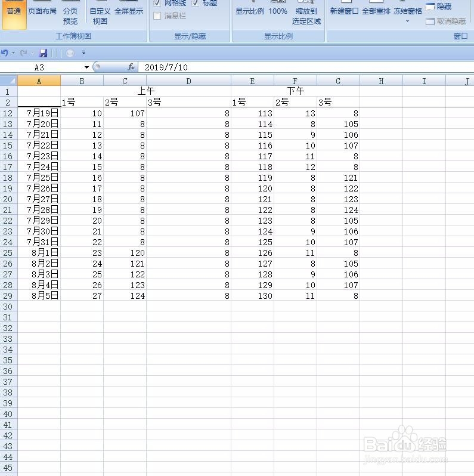Click cell F12 showing 13

click(x=295, y=113)
